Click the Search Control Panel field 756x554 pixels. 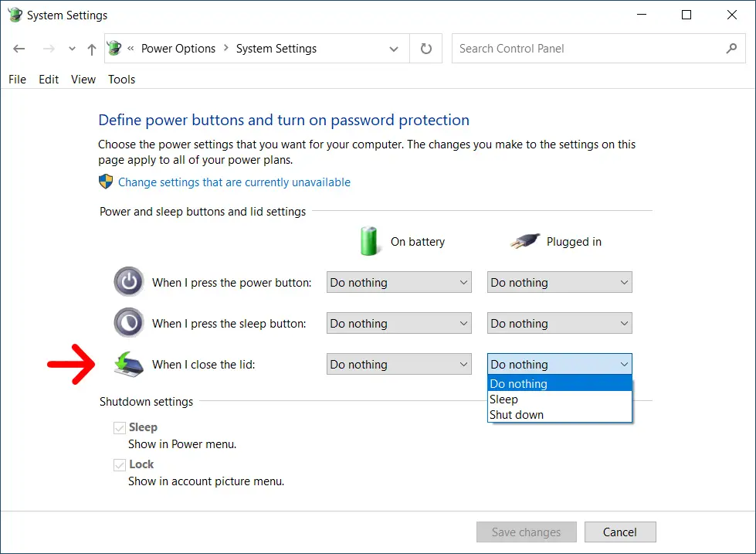pos(587,49)
